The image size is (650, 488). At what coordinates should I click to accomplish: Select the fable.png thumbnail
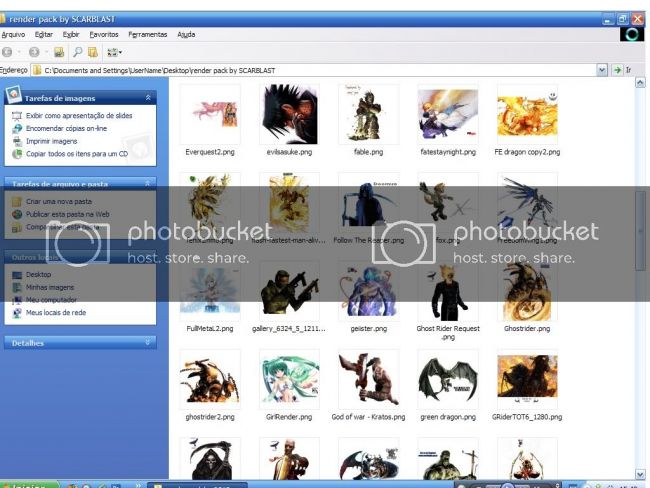[x=369, y=114]
